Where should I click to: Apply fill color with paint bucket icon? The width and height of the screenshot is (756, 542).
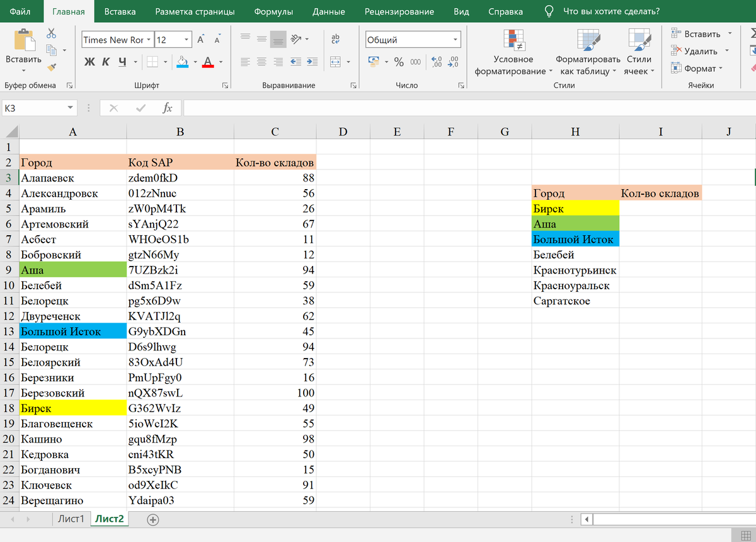pos(183,62)
